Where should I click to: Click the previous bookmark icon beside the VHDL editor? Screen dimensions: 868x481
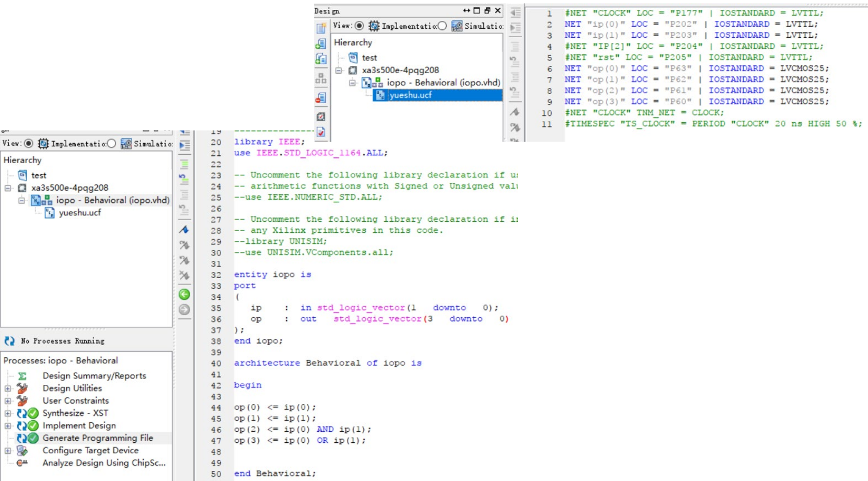[x=184, y=260]
